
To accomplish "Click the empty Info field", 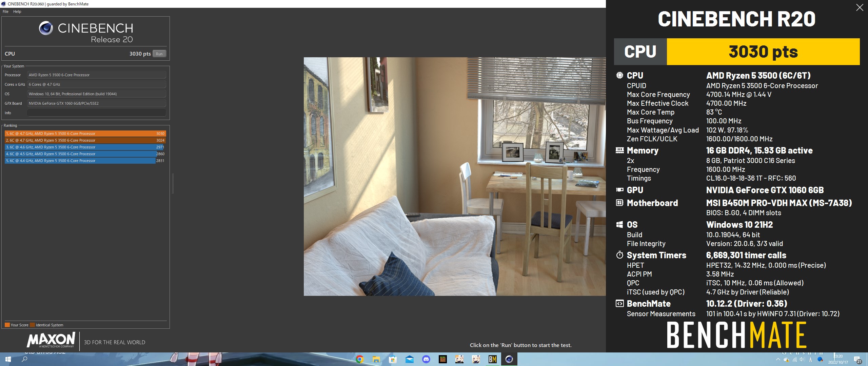I will [97, 113].
